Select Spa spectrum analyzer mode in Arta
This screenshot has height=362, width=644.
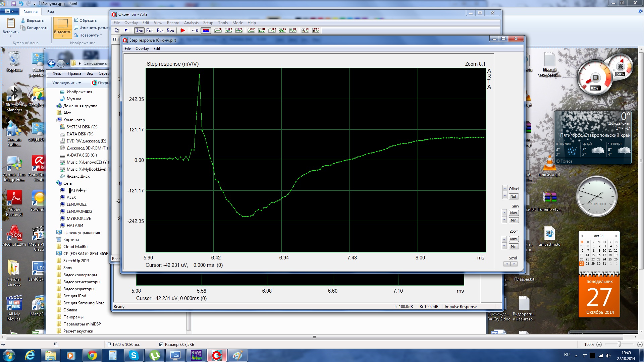(170, 31)
